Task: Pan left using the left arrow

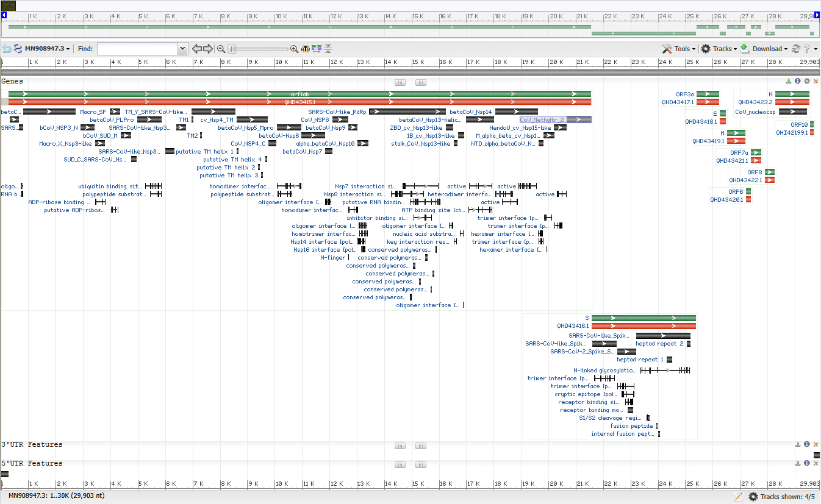Action: pos(197,49)
